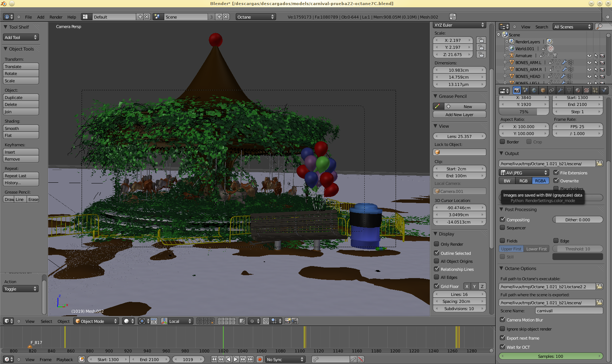
Task: Toggle use preview range clock icon
Action: click(82, 359)
